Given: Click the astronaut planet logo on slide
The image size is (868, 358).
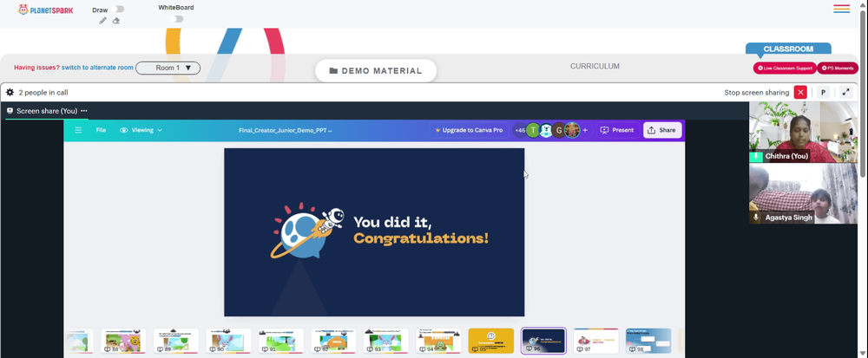Looking at the screenshot, I should 307,231.
